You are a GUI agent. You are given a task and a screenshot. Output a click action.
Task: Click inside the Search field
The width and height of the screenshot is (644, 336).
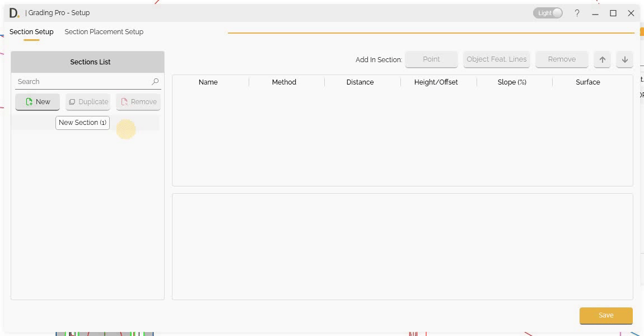coord(78,81)
